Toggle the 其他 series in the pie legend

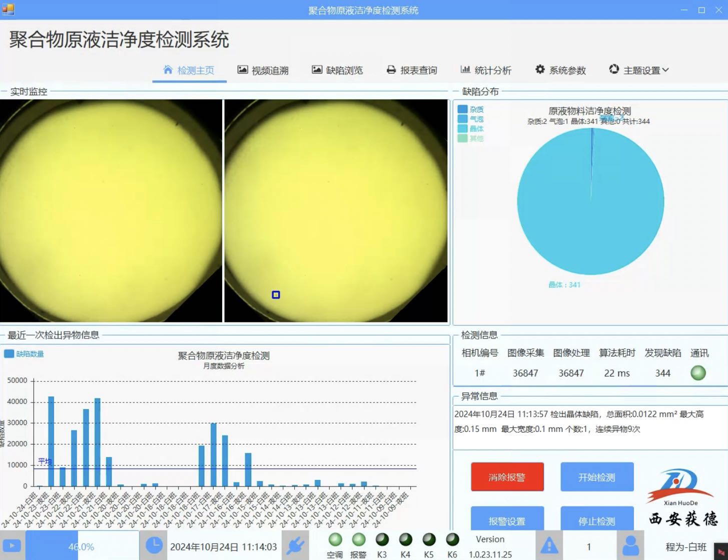470,138
